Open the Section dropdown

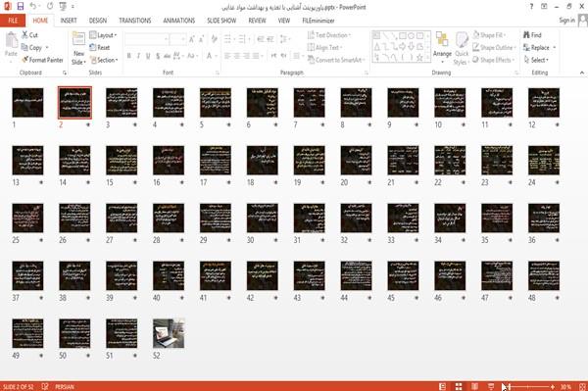[104, 60]
